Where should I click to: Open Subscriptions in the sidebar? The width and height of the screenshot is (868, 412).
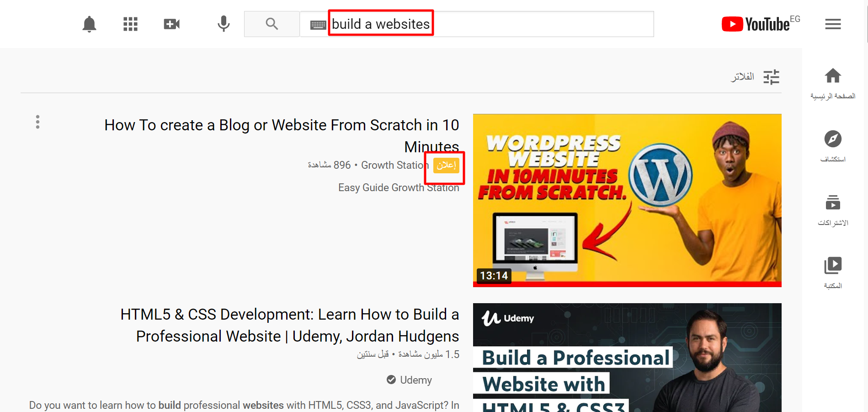[833, 210]
